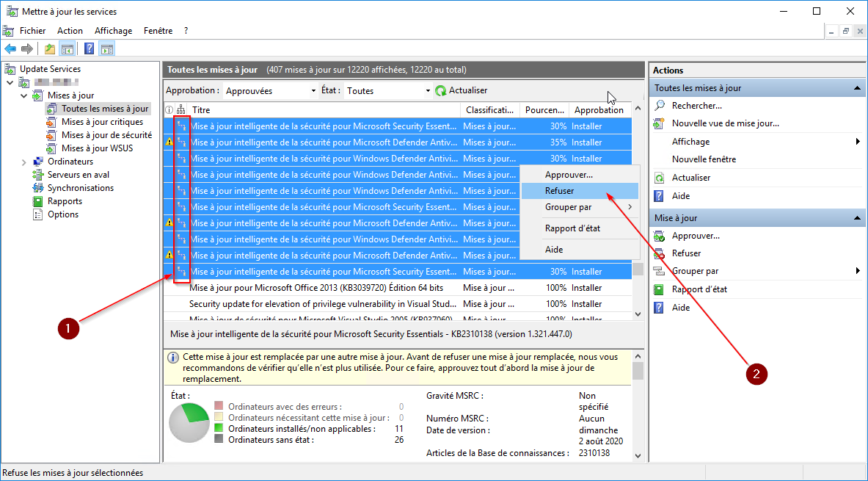Click the Back arrow in the toolbar
868x481 pixels.
[x=10, y=49]
